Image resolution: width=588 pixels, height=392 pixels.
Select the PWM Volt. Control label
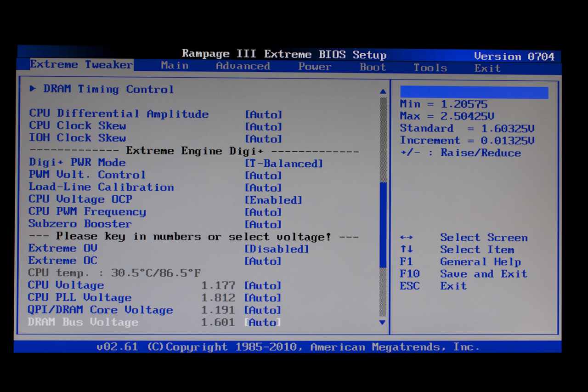(x=87, y=175)
